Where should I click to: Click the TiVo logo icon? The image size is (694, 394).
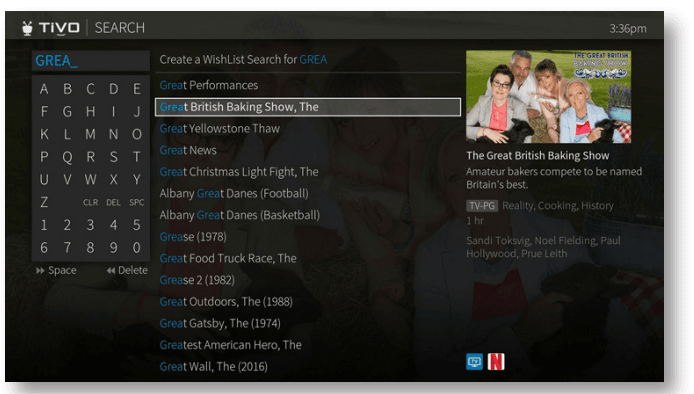tap(27, 28)
